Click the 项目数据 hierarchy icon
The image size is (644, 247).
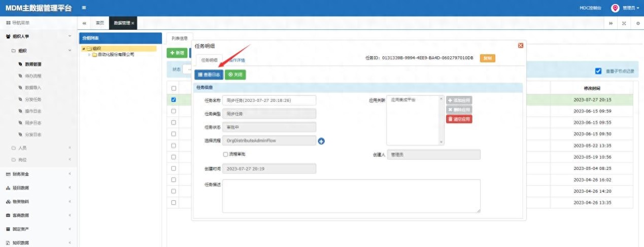[x=8, y=188]
